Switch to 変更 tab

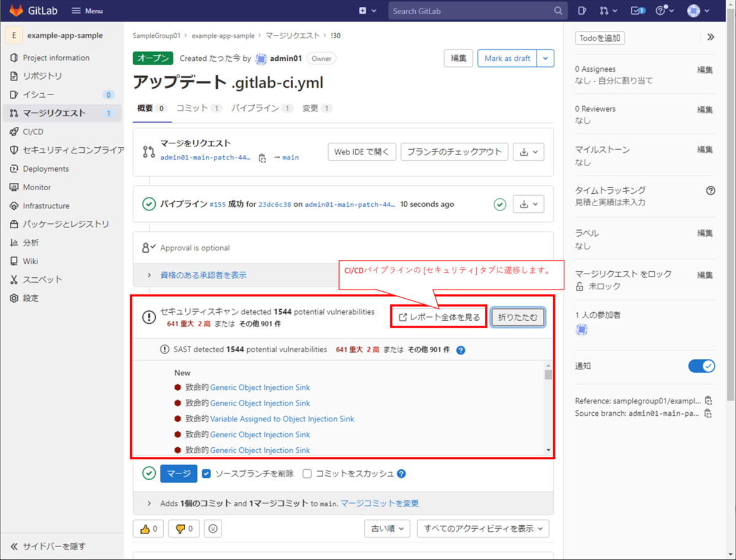pyautogui.click(x=317, y=108)
